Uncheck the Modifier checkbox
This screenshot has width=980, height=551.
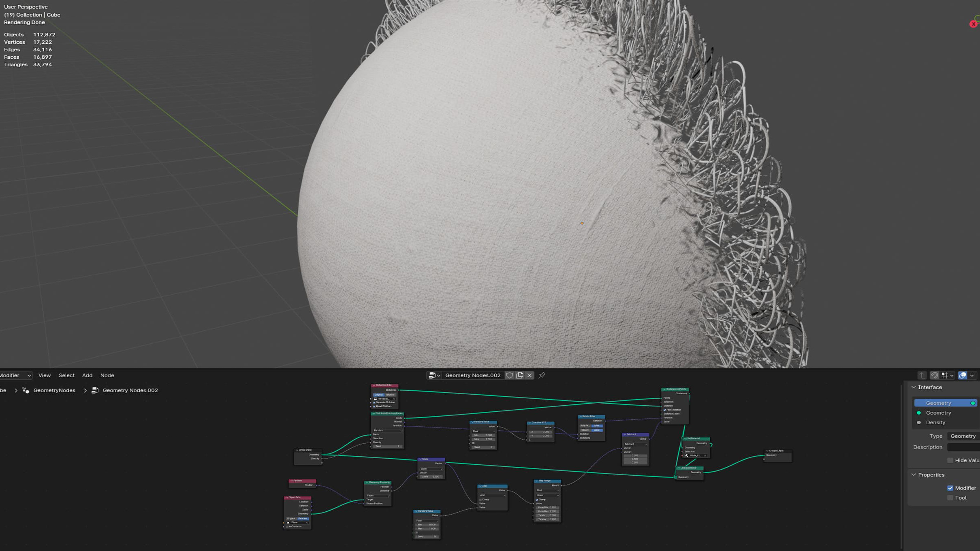point(950,488)
